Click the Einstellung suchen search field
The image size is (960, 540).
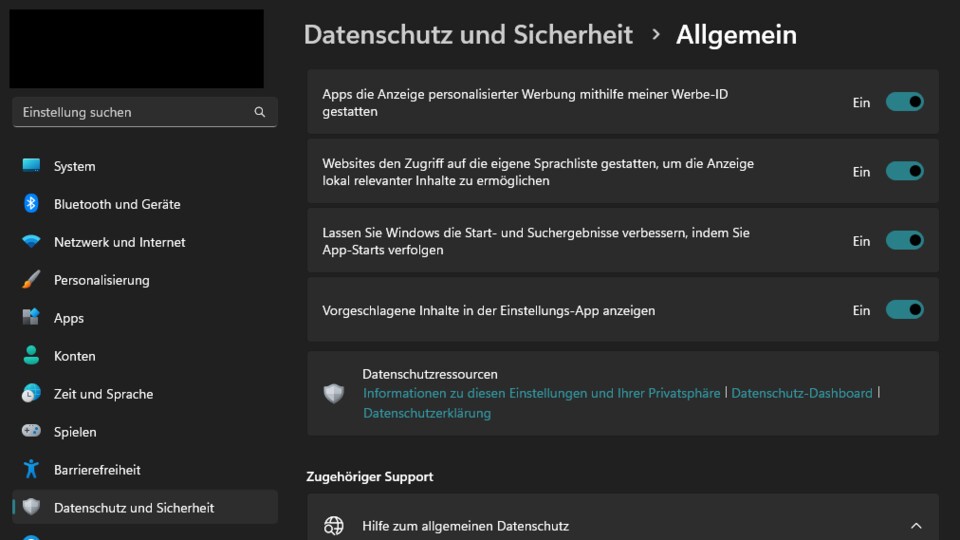pos(144,112)
